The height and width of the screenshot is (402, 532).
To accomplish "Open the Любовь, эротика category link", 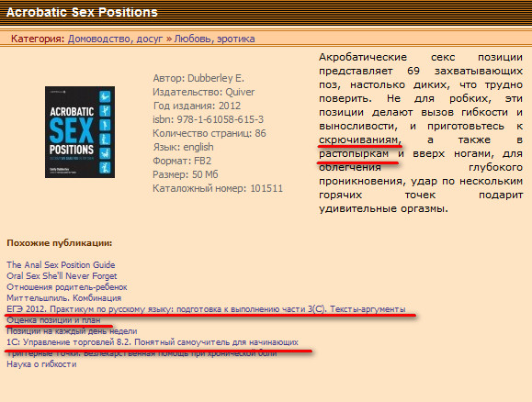I will 214,39.
